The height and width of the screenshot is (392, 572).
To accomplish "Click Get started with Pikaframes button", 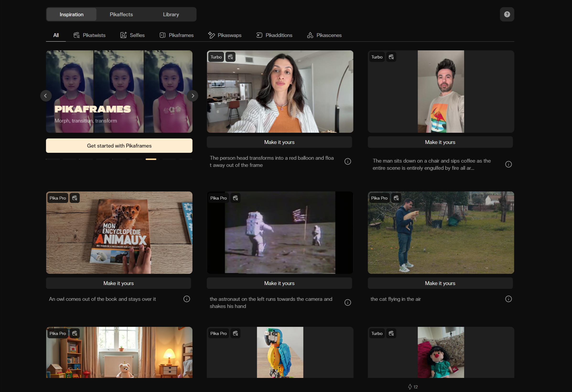I will point(119,146).
